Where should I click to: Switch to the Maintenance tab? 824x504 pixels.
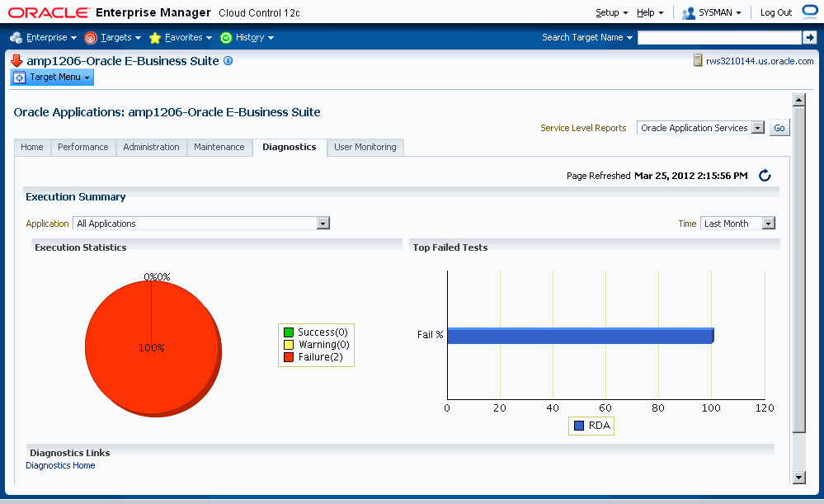coord(219,147)
